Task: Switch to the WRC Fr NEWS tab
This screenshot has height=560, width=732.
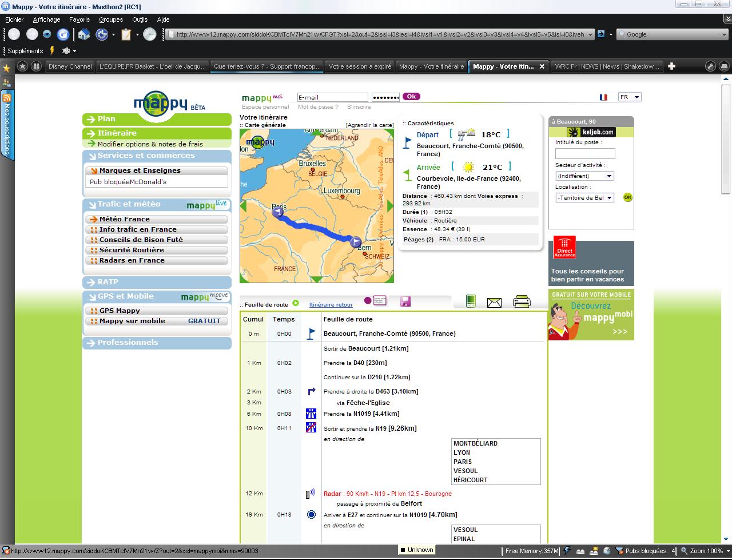Action: point(607,66)
